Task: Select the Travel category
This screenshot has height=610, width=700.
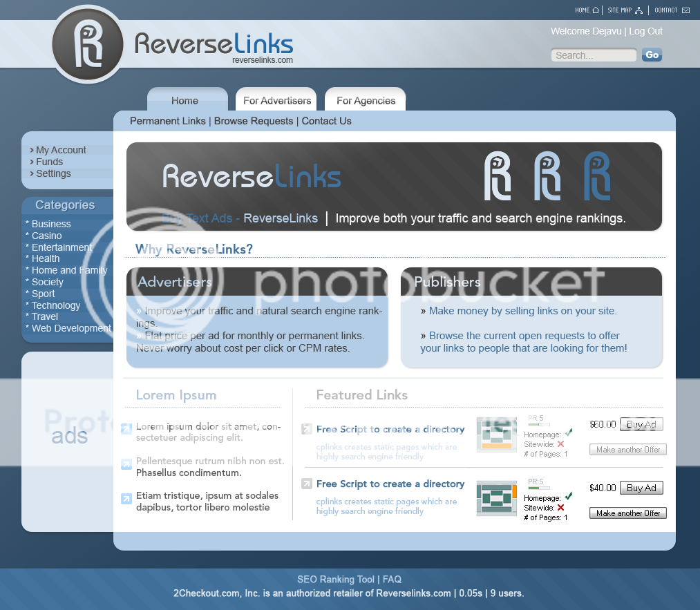Action: point(45,316)
